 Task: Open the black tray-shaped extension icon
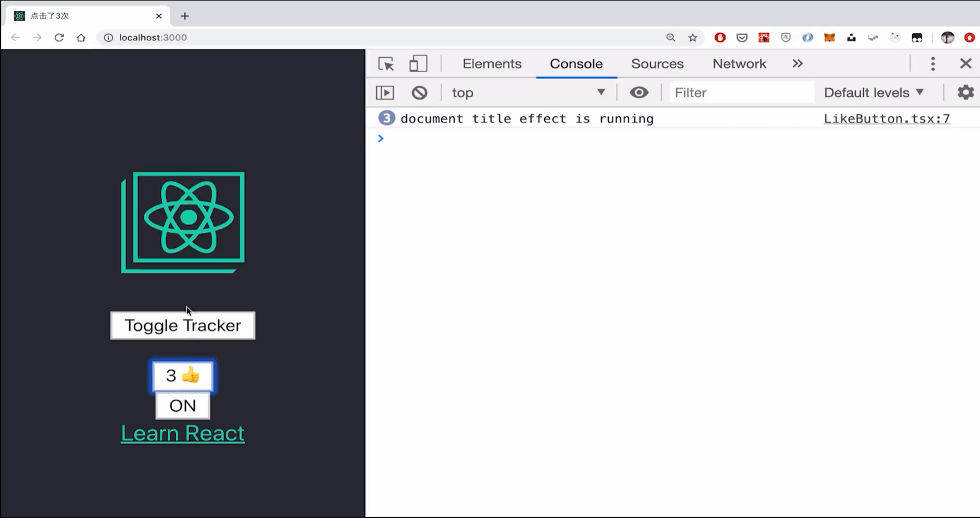click(851, 38)
